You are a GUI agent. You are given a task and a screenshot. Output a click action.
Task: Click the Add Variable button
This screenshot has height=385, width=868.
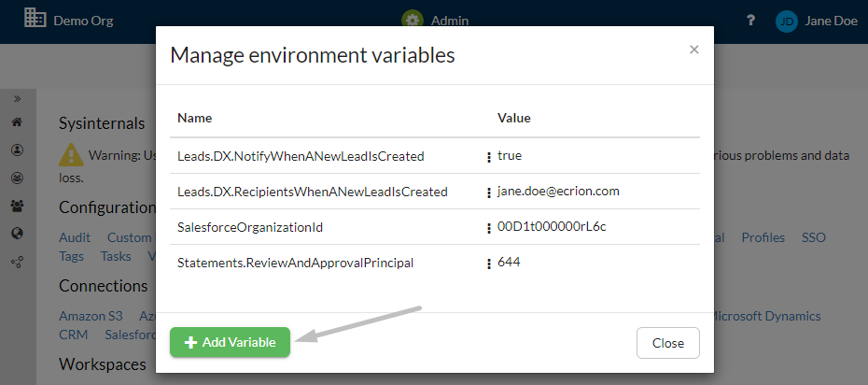tap(230, 342)
